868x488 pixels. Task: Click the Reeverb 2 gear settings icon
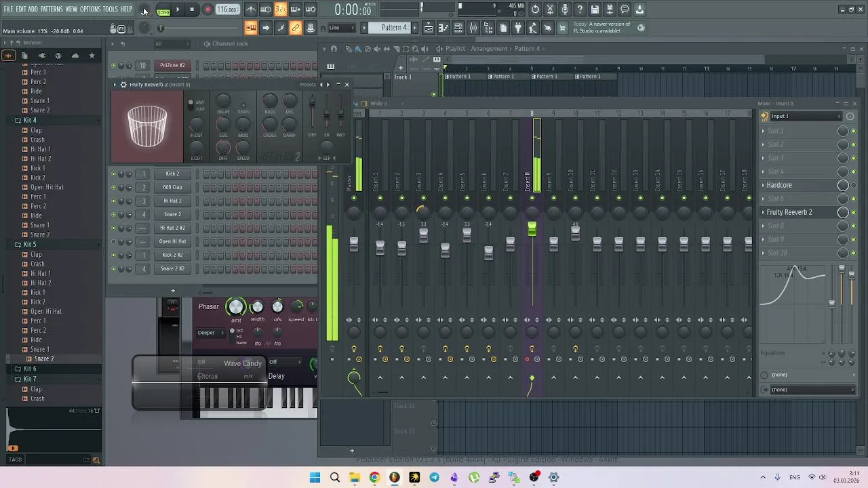pos(123,85)
